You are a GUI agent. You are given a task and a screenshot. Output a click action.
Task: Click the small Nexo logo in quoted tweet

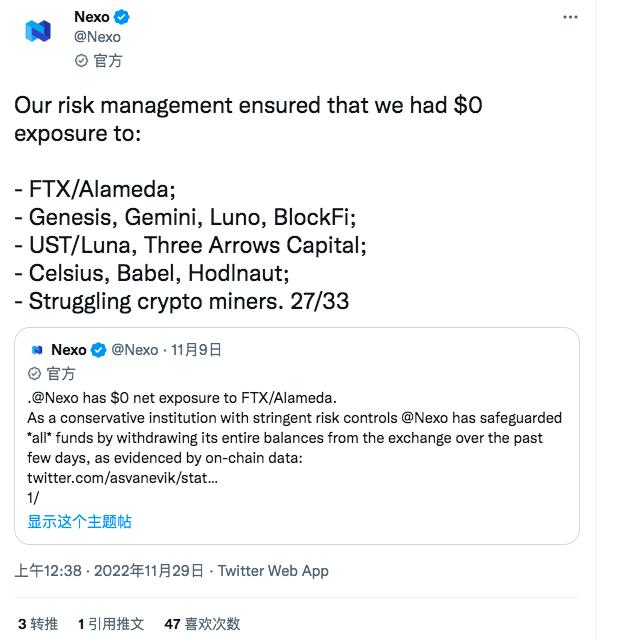pos(37,350)
